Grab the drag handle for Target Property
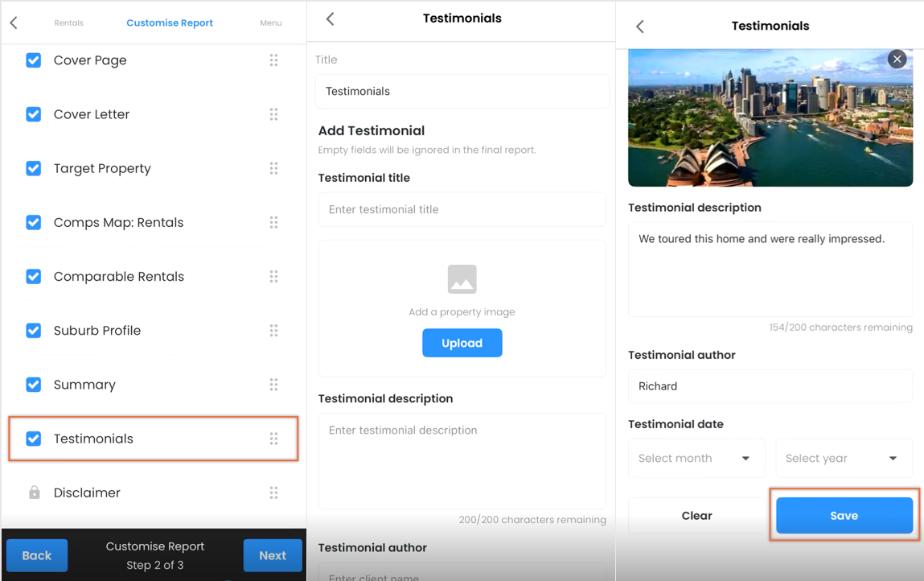924x581 pixels. point(273,169)
